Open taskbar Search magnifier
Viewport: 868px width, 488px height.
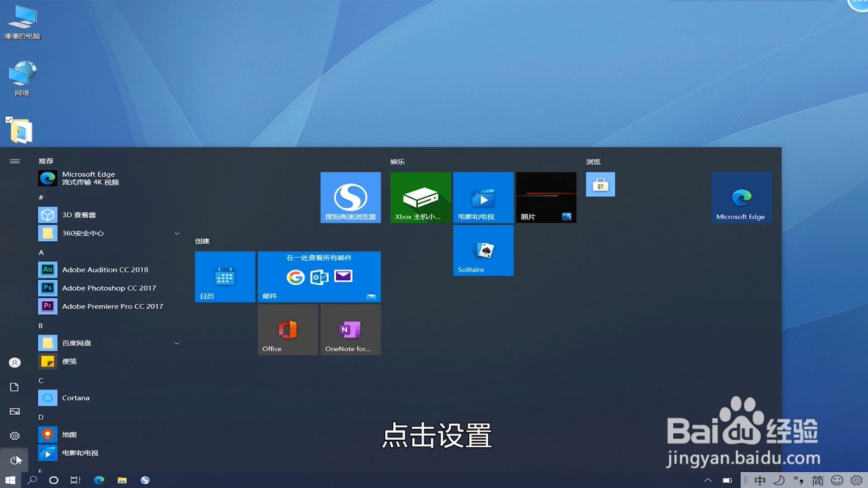pyautogui.click(x=32, y=480)
